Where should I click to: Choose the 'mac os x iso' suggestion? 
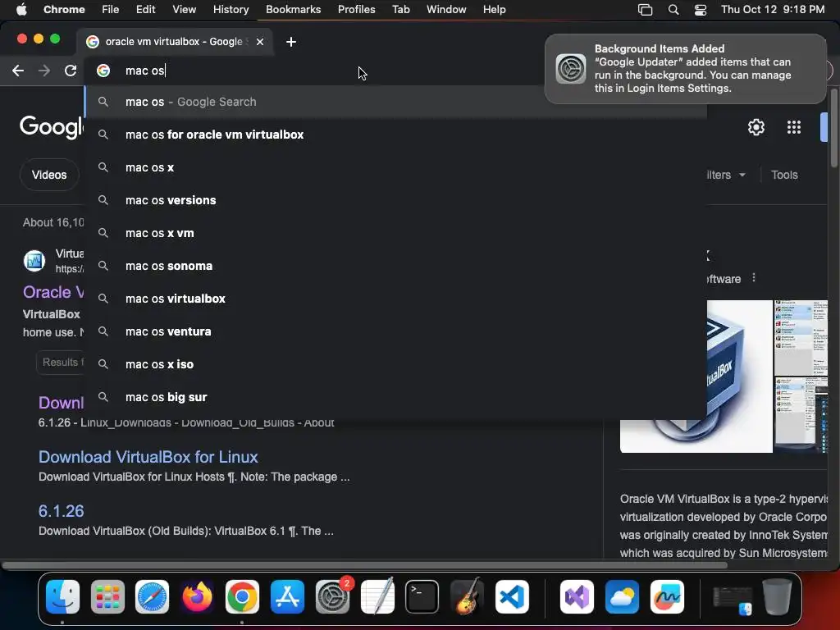pyautogui.click(x=395, y=364)
